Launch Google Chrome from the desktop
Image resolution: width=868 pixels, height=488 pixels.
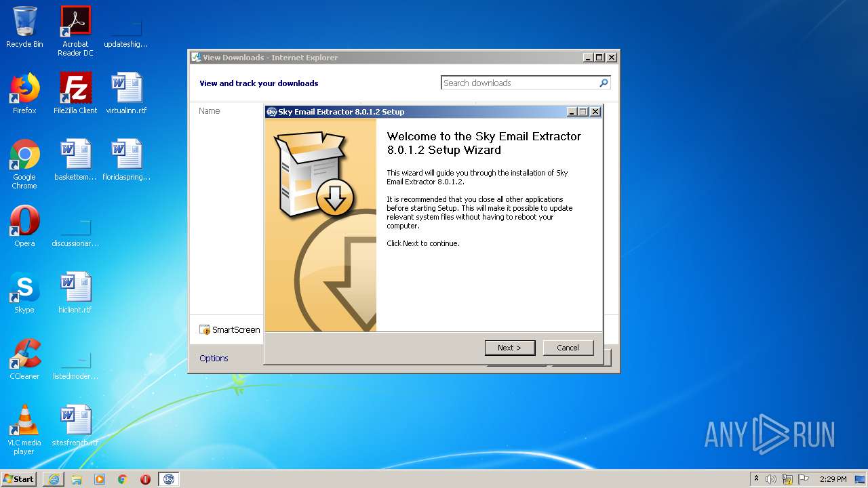pos(24,164)
